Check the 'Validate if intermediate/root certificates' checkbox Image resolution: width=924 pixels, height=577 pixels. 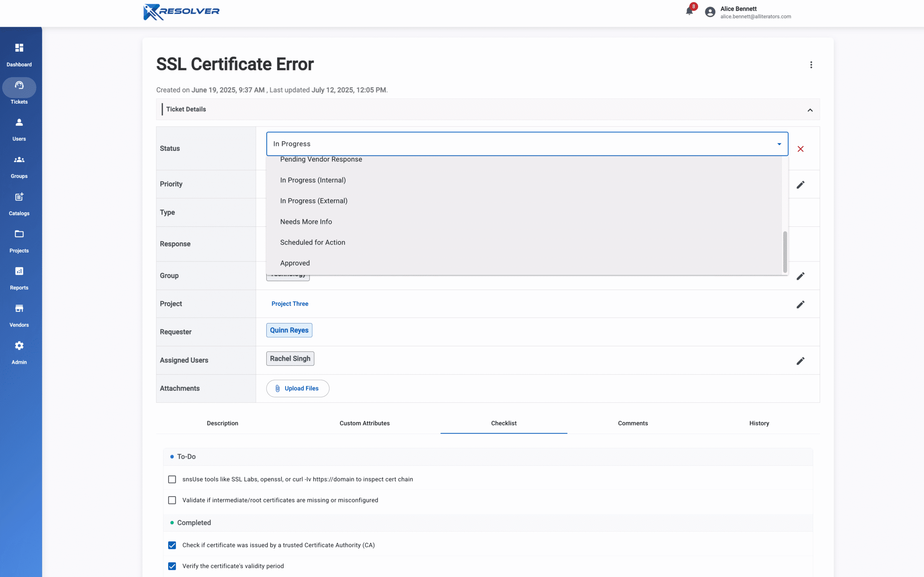172,500
